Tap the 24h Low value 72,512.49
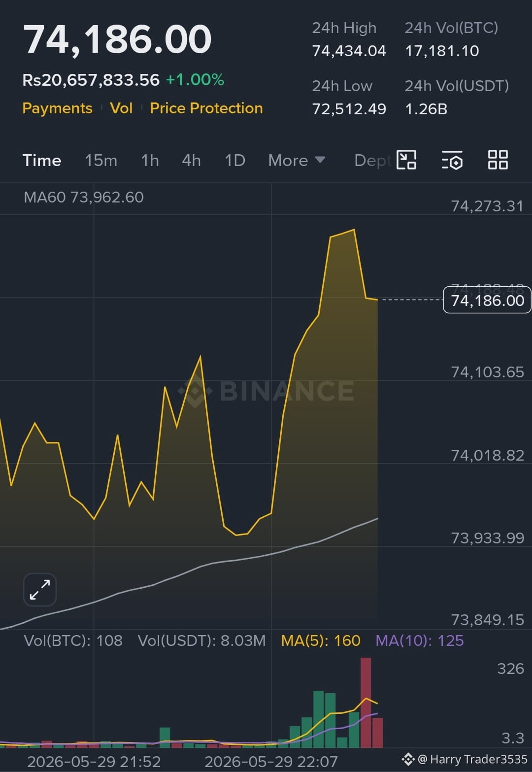The width and height of the screenshot is (532, 772). (349, 109)
